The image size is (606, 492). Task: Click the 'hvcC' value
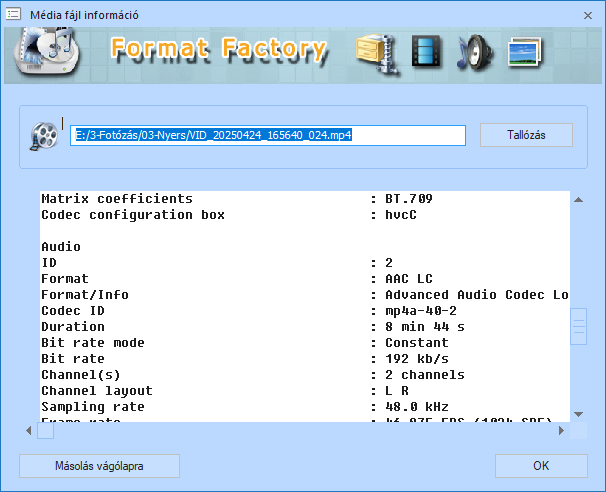coord(401,215)
